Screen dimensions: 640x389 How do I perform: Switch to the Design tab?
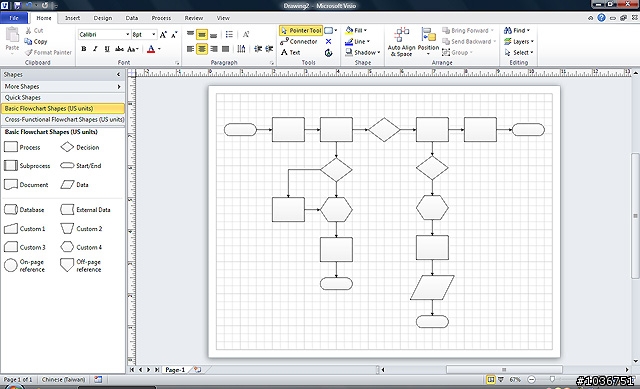pos(102,18)
